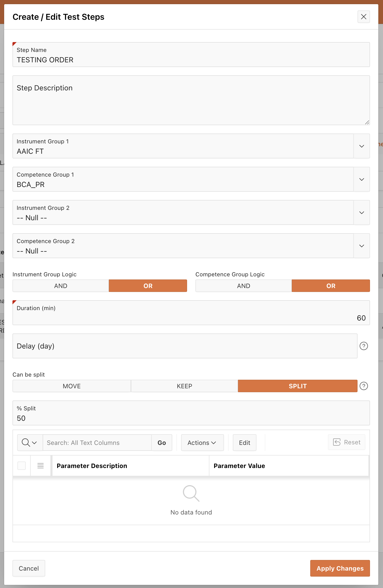Choose the KEEP split option
Viewport: 383px width, 588px height.
click(184, 386)
